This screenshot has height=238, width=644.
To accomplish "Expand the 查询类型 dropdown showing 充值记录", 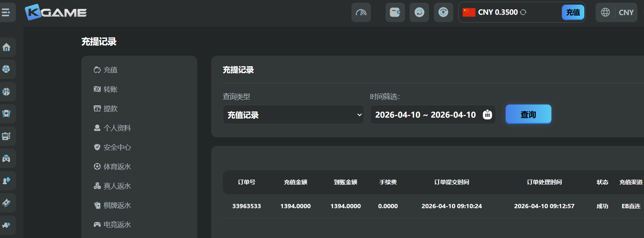I will 293,115.
